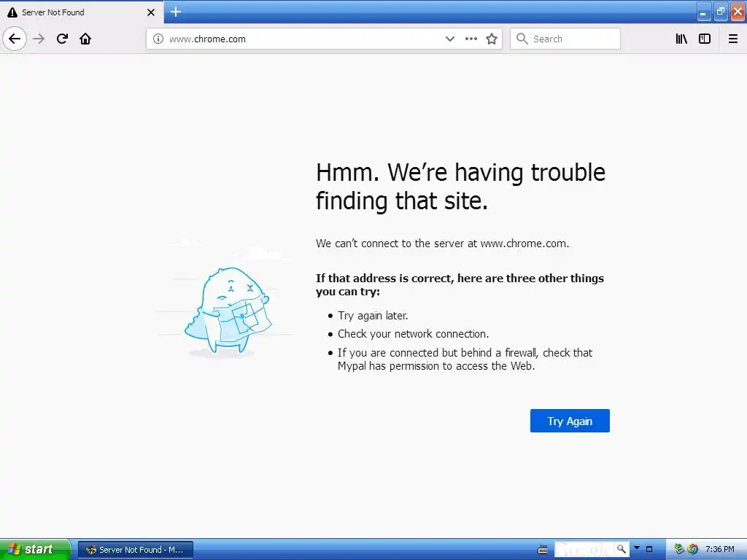This screenshot has height=560, width=747.
Task: Click the lost dinosaur illustration
Action: pos(228,311)
